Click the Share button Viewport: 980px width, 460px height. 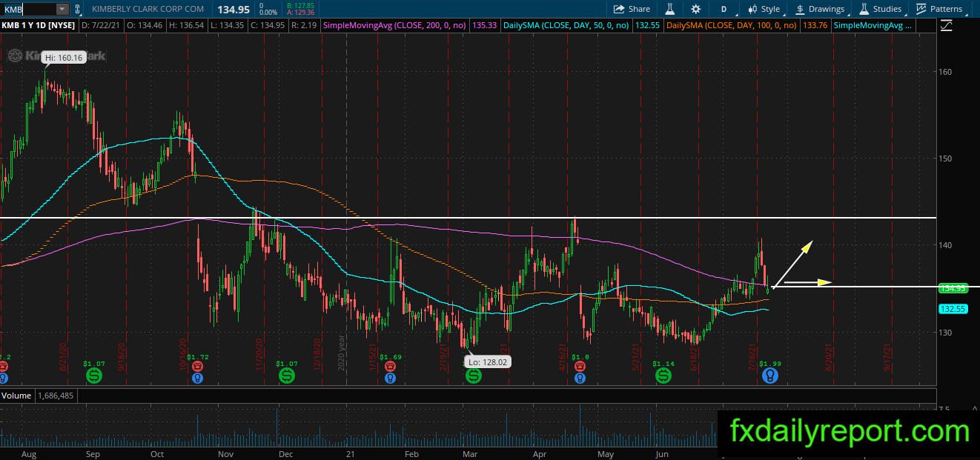(x=632, y=9)
